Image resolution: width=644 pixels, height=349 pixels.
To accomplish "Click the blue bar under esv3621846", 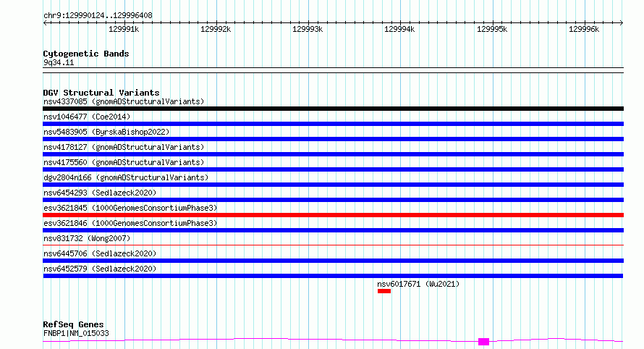I will tap(333, 230).
